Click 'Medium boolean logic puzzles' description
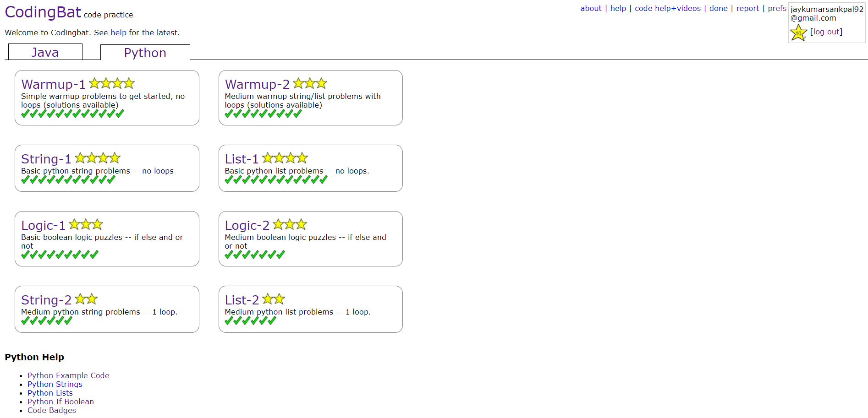Viewport: 868px width, 418px height. (306, 242)
